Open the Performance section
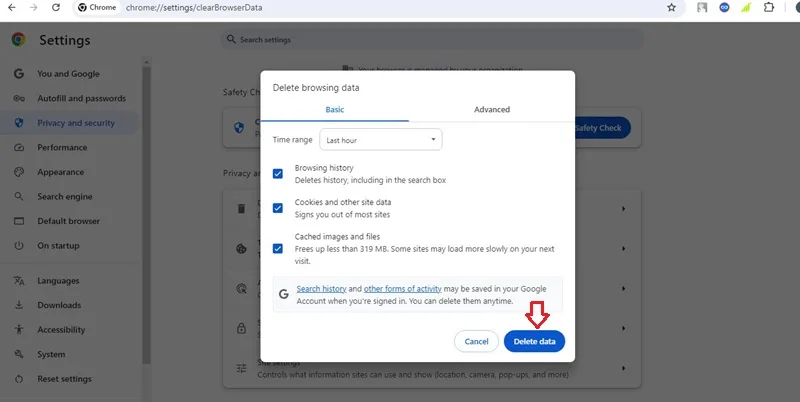 pos(62,147)
